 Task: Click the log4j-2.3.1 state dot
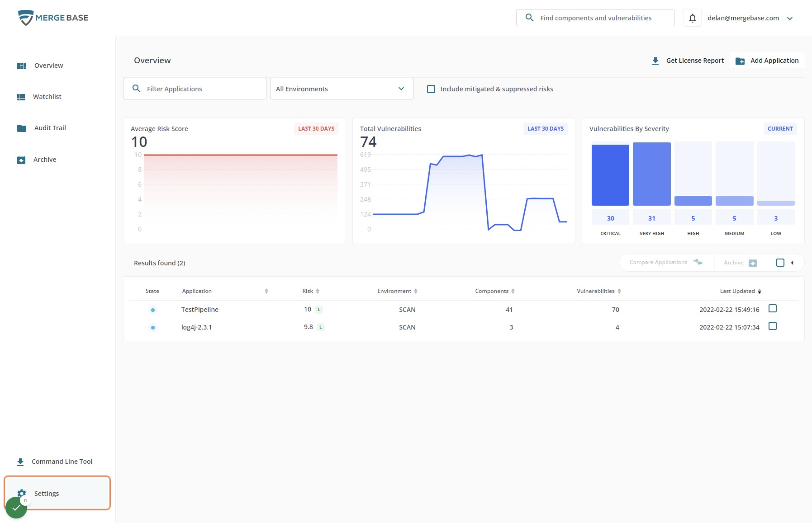tap(153, 327)
